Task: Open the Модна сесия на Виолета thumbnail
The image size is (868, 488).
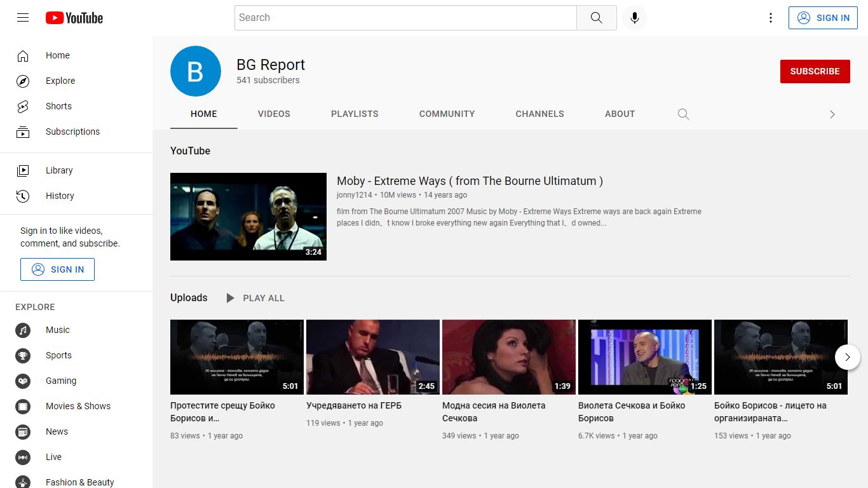Action: (x=509, y=357)
